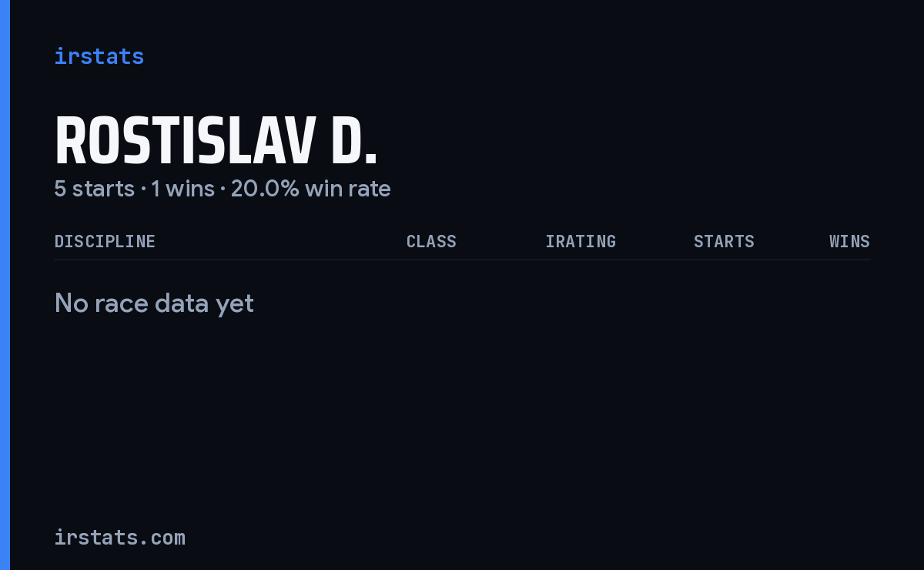Viewport: 924px width, 570px height.
Task: Click the 'D.' surname initial in heading
Action: point(355,141)
